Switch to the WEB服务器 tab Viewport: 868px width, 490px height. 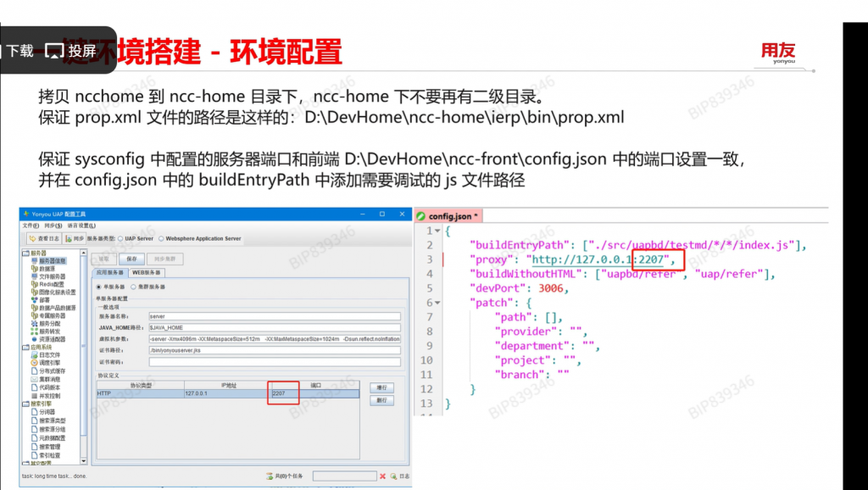[x=145, y=272]
